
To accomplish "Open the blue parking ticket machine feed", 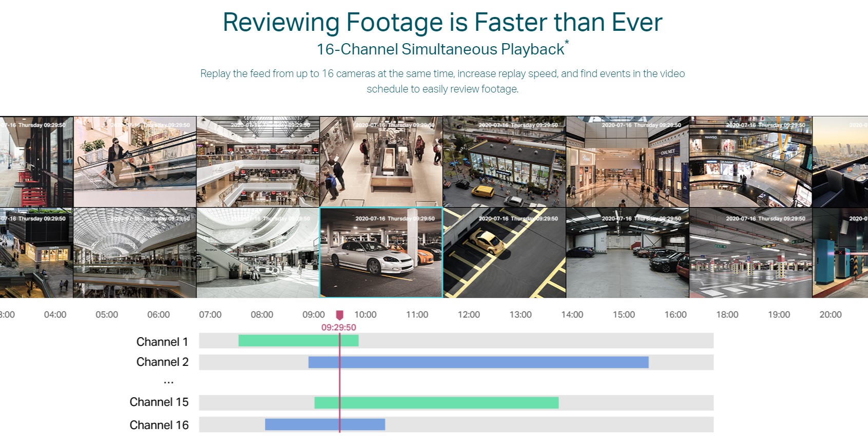I will coord(840,252).
